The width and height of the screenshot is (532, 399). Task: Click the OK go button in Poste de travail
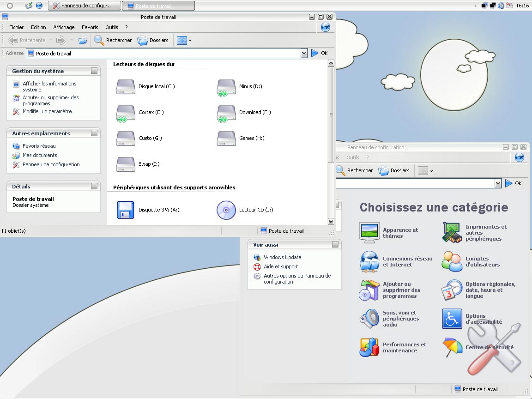pos(319,53)
